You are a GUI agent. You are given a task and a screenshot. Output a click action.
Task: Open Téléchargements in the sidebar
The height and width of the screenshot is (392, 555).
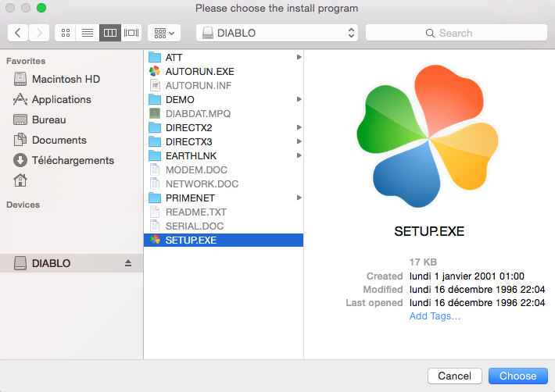tap(64, 161)
